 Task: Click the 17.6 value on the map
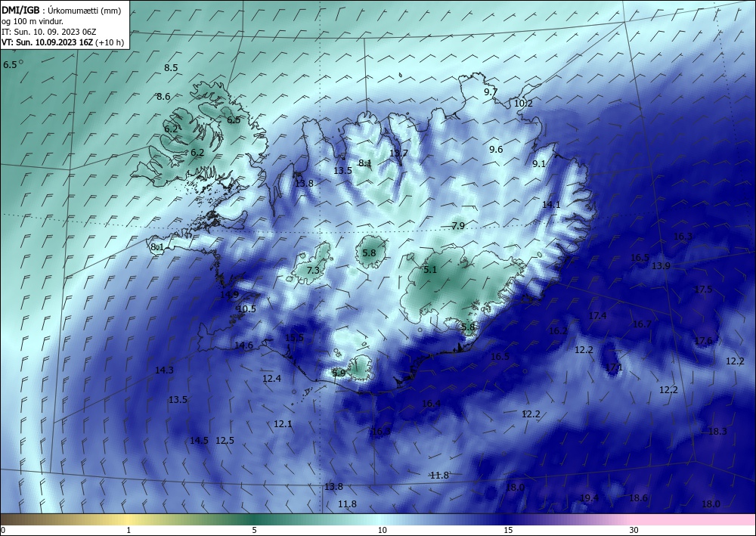coord(703,341)
